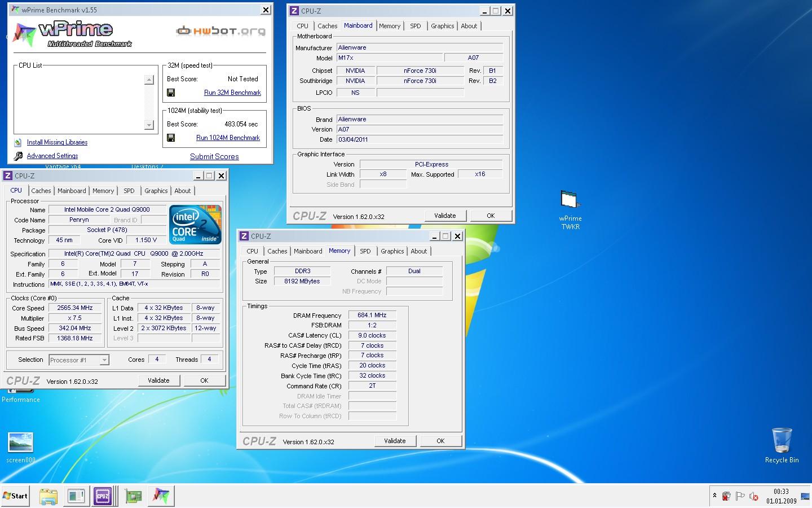Click CPU List scrollbar down arrow
The image size is (812, 508).
(149, 125)
